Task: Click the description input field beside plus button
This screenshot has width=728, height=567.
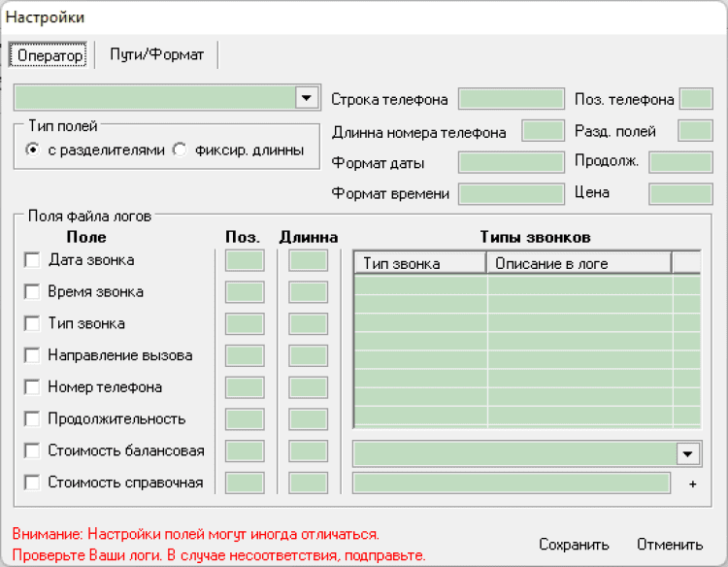Action: 512,483
